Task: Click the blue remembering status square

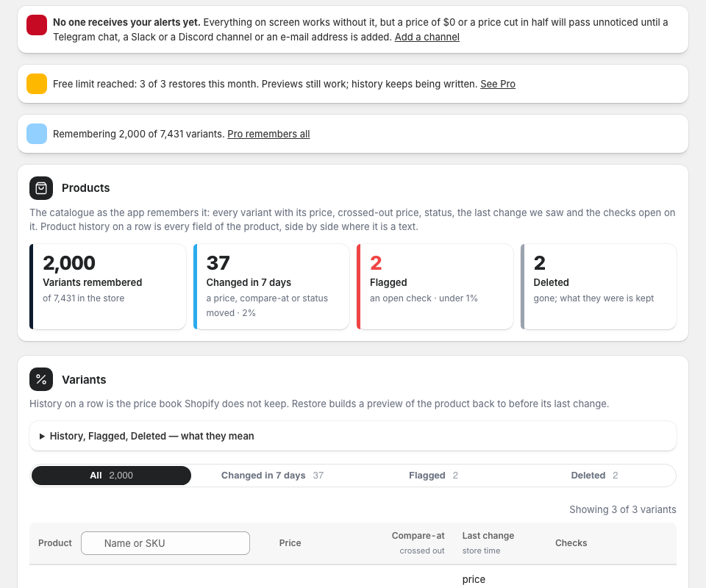Action: click(x=37, y=134)
